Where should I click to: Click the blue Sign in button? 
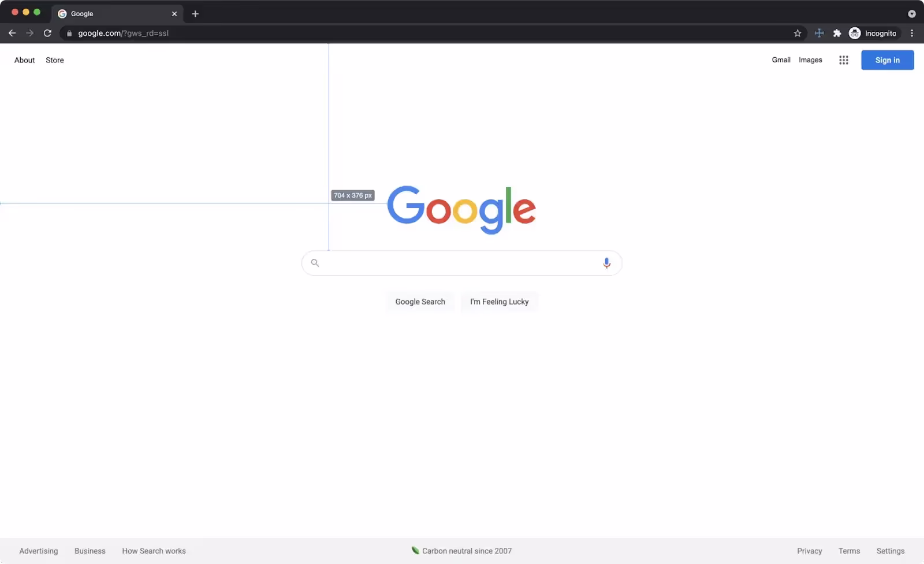tap(887, 60)
